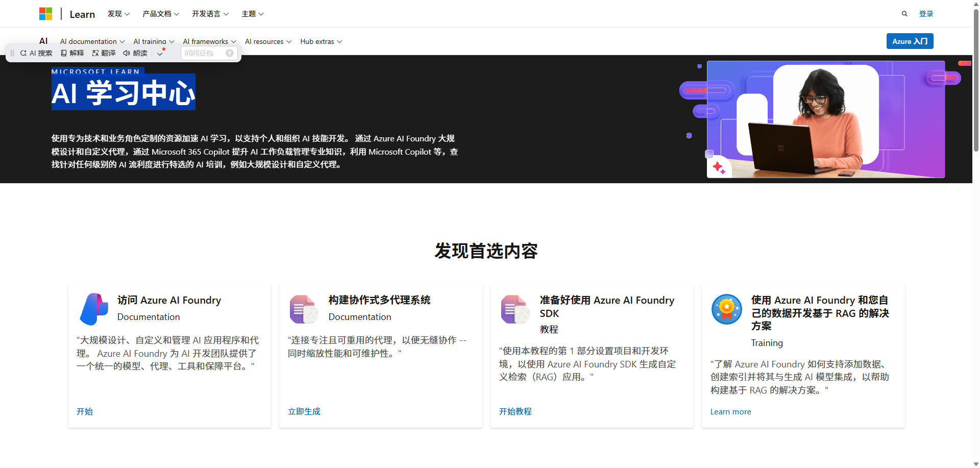Image resolution: width=980 pixels, height=468 pixels.
Task: Click the 开始 link on Azure AI Foundry card
Action: pos(85,411)
